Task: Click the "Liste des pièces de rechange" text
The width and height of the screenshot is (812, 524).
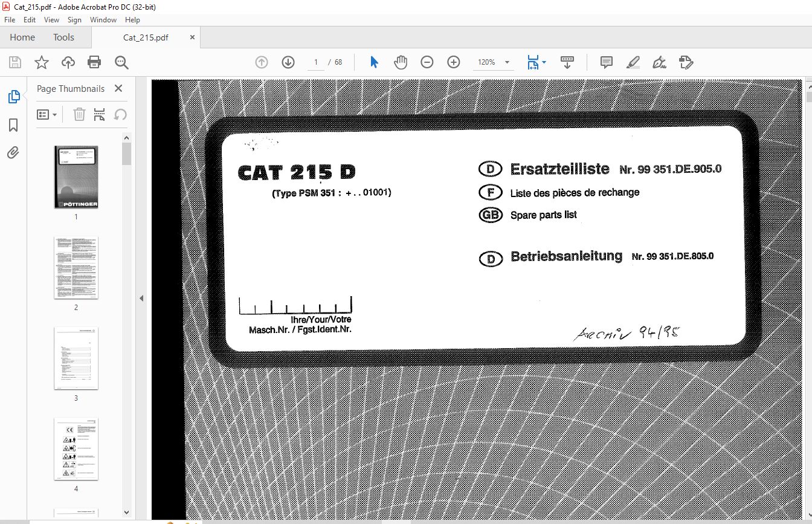Action: (575, 193)
